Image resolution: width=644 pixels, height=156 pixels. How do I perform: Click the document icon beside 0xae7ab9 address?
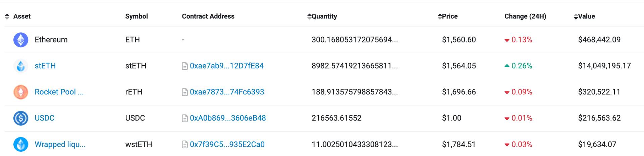pos(184,66)
